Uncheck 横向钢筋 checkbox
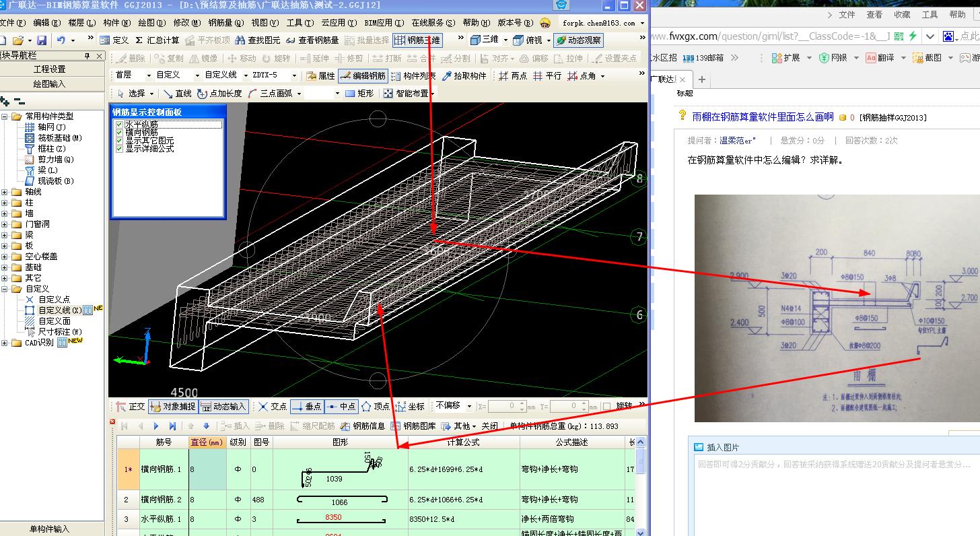The height and width of the screenshot is (536, 980). (x=119, y=133)
